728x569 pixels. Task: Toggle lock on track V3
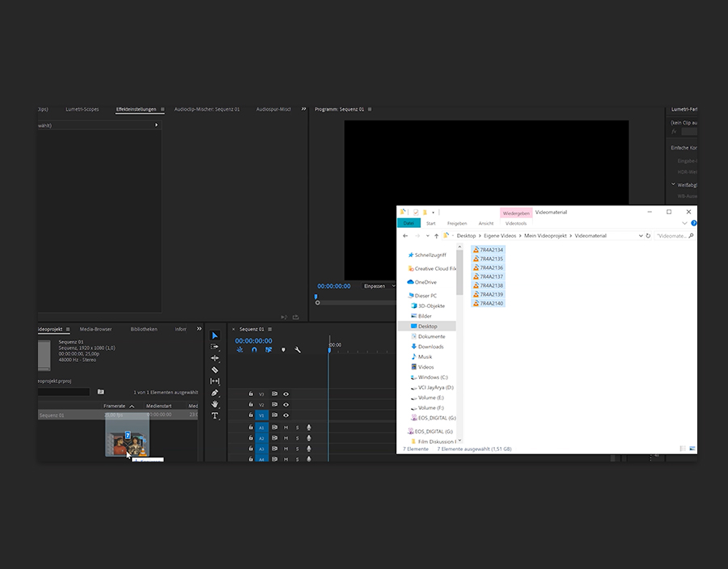[251, 394]
